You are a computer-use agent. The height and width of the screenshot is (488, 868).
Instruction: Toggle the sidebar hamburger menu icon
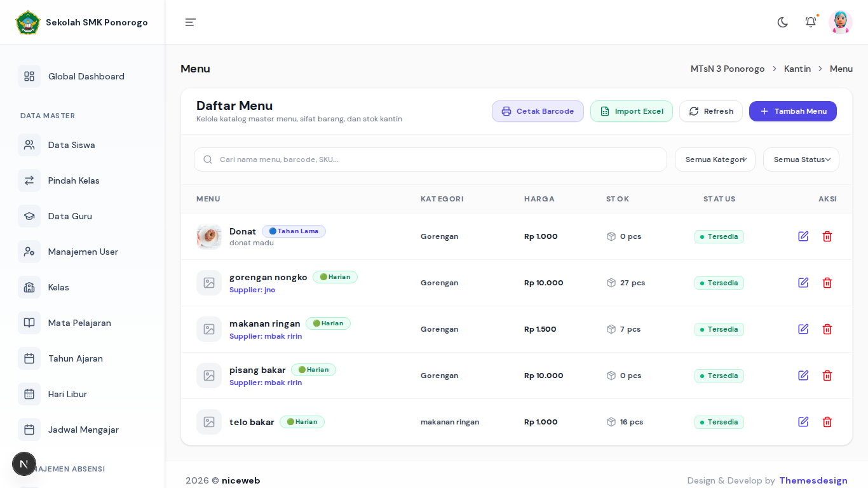tap(191, 22)
